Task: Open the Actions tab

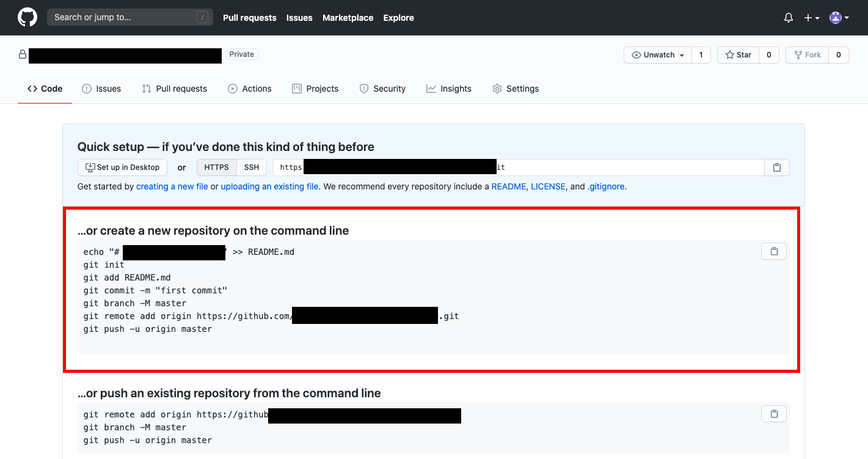Action: pos(249,89)
